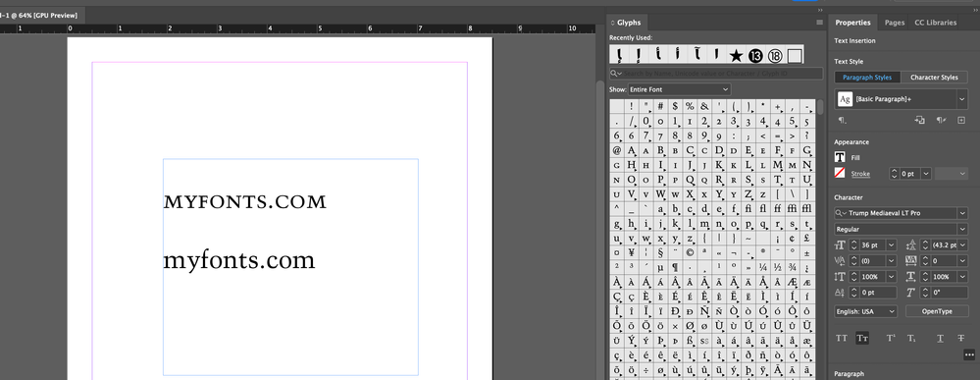
Task: Click the Glyphs grid scrollbar
Action: 820,106
